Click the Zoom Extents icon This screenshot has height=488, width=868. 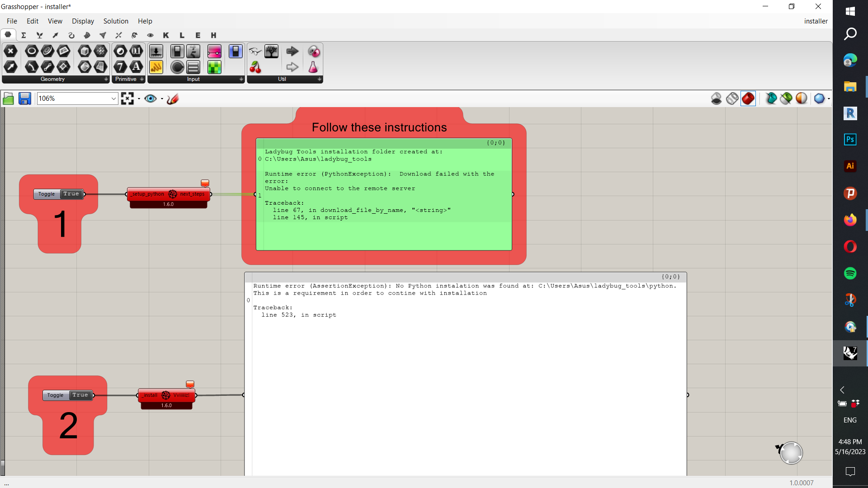pos(127,99)
